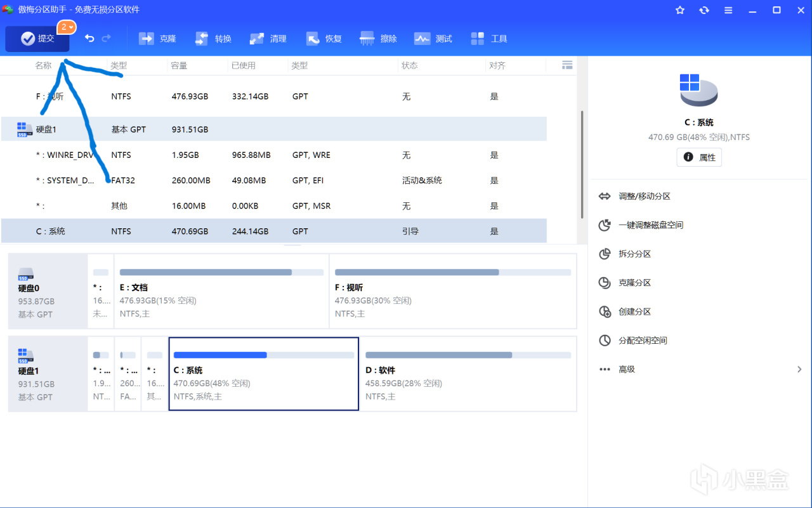Select 硬盘1 in the disk map
This screenshot has height=508, width=812.
click(48, 374)
